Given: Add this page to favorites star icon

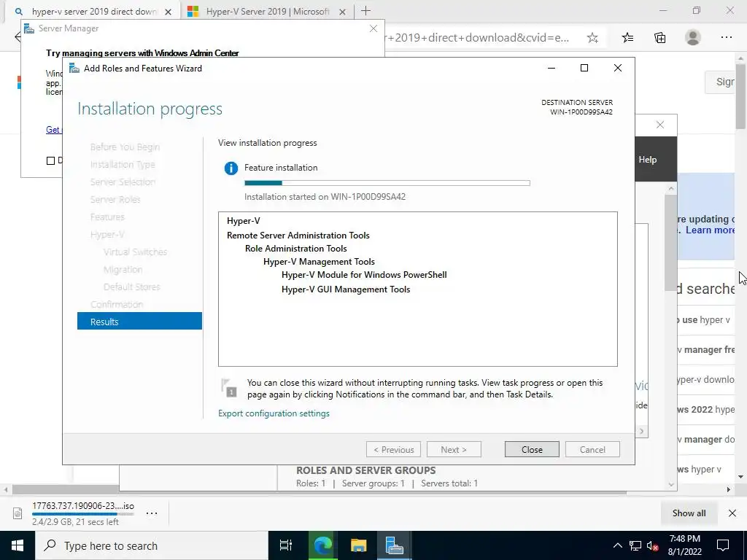Looking at the screenshot, I should tap(592, 38).
